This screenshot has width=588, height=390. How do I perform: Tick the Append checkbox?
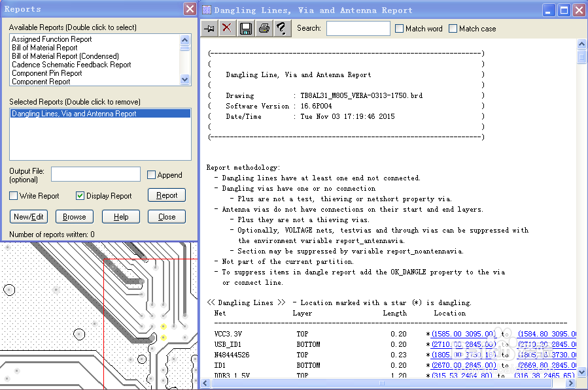tap(152, 174)
